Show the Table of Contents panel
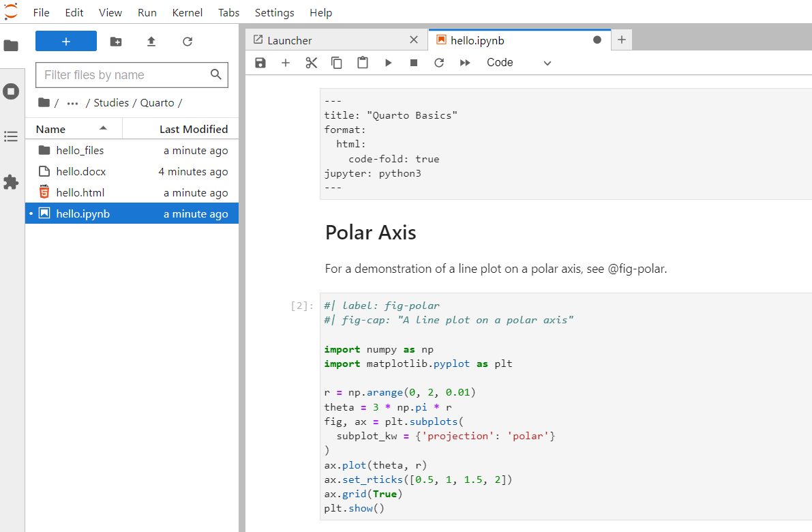 11,136
